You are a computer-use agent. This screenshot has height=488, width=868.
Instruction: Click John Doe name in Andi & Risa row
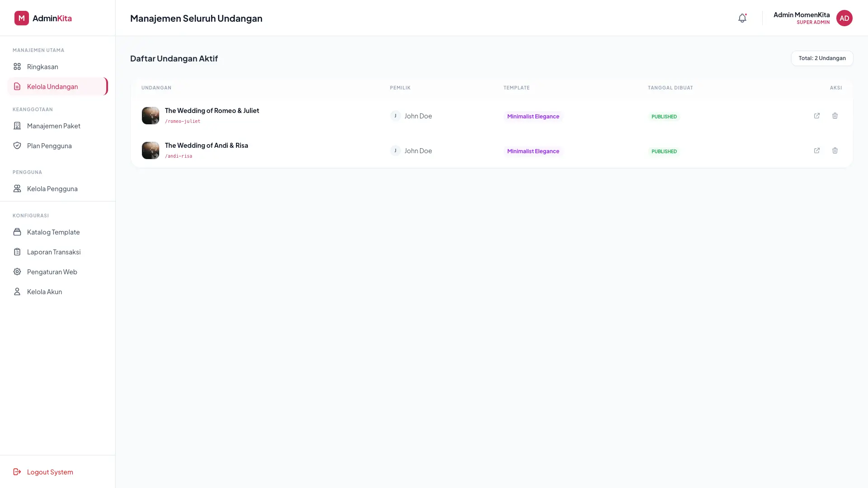coord(418,150)
